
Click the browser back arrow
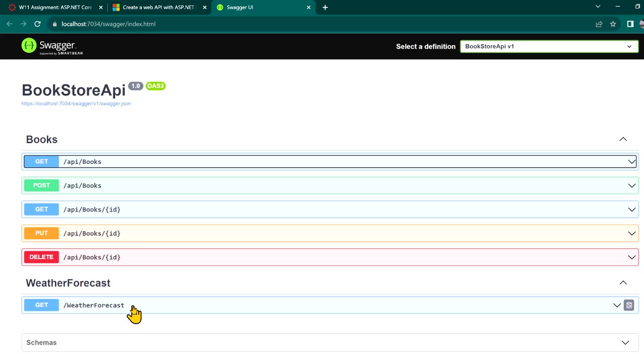10,24
